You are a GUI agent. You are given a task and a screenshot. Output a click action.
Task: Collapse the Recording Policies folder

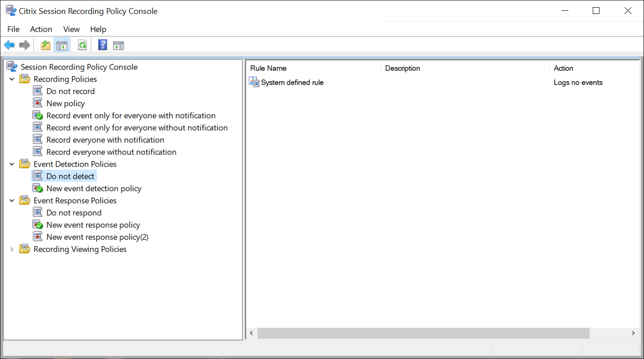[x=12, y=79]
